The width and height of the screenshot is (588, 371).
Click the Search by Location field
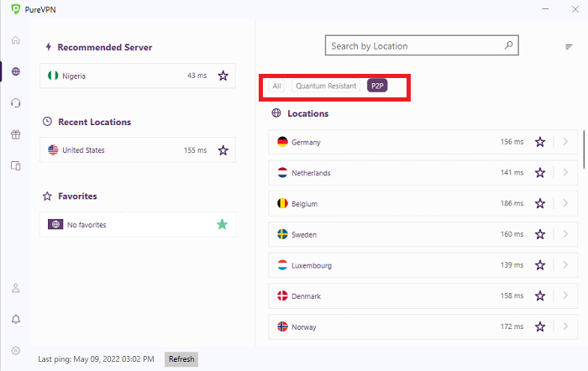422,45
